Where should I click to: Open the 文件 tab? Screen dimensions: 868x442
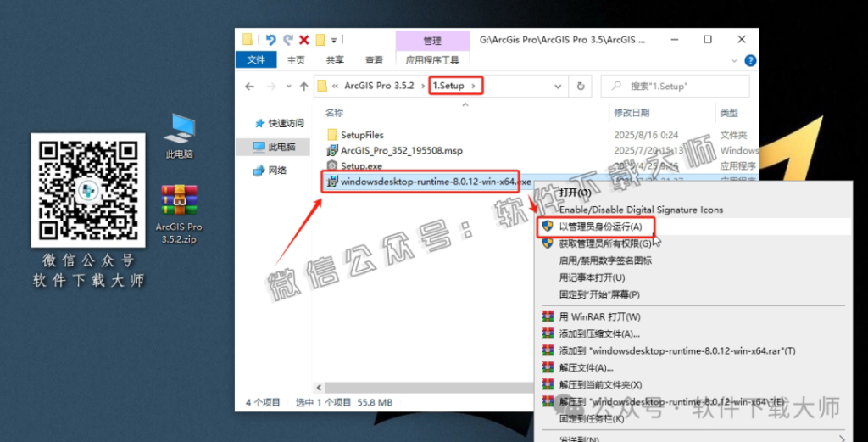pyautogui.click(x=256, y=60)
